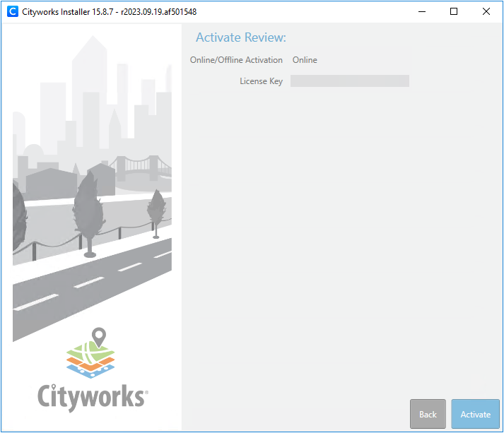Click the Activate button
Screen dimensions: 504x433
click(x=475, y=414)
